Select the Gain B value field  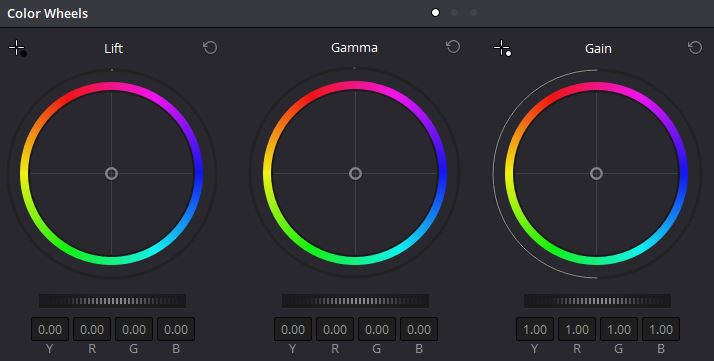pyautogui.click(x=661, y=329)
